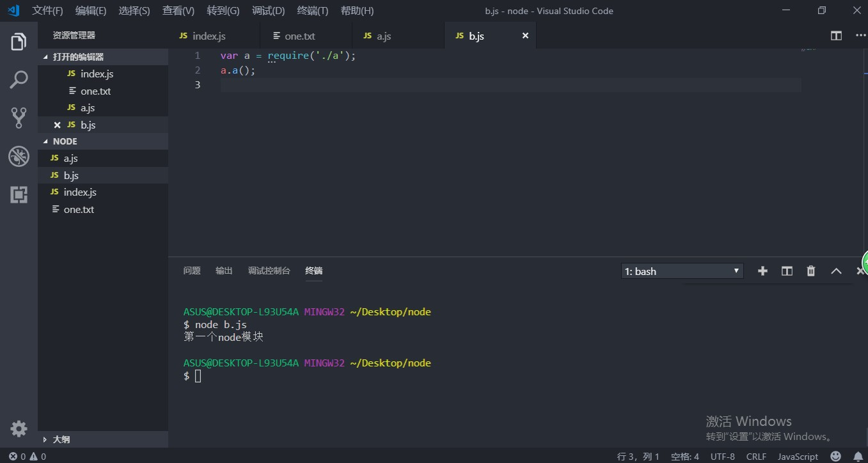Open b.js in NODE folder
This screenshot has height=463, width=868.
(103, 175)
